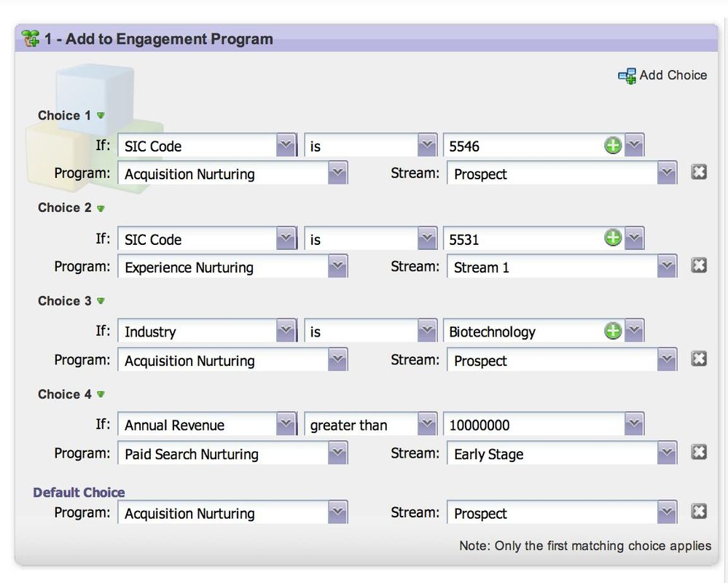Toggle the Choice 3 green triangle
Image resolution: width=728 pixels, height=583 pixels.
click(x=101, y=301)
